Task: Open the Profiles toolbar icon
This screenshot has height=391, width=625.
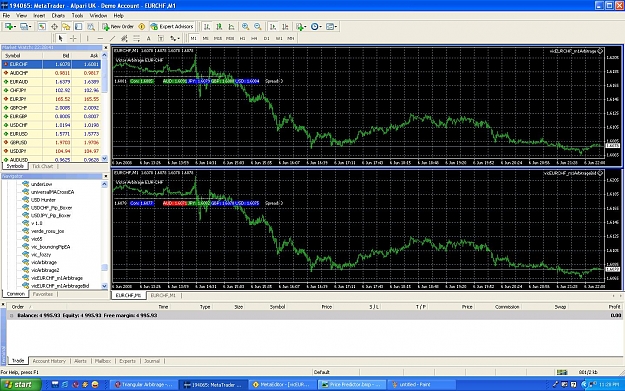Action: coord(26,26)
